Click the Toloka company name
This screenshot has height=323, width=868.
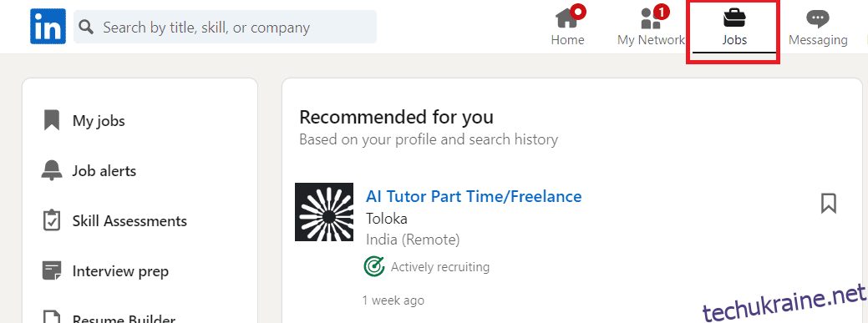387,219
